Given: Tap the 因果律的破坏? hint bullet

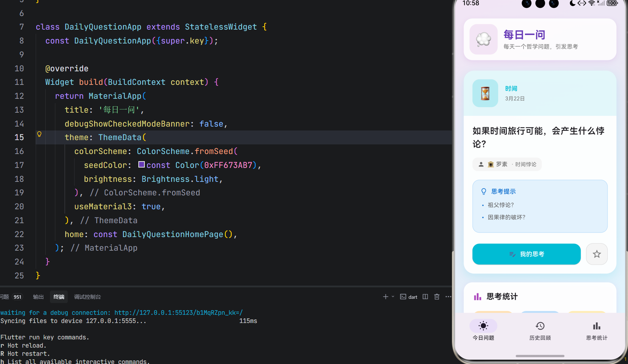Looking at the screenshot, I should [x=506, y=217].
